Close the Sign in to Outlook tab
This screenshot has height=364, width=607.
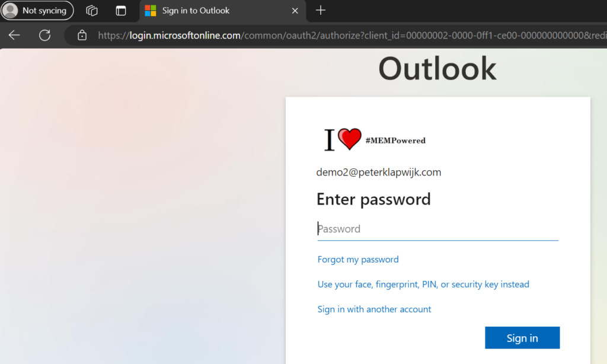(x=295, y=11)
